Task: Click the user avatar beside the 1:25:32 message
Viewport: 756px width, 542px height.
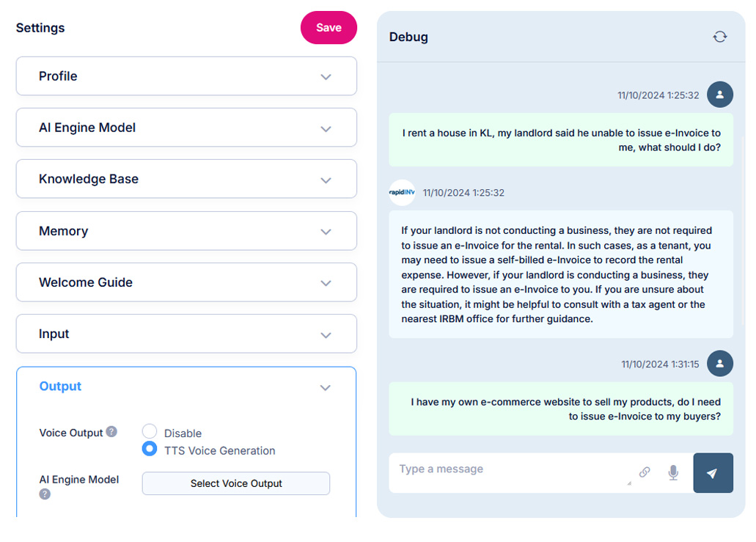Action: 720,95
